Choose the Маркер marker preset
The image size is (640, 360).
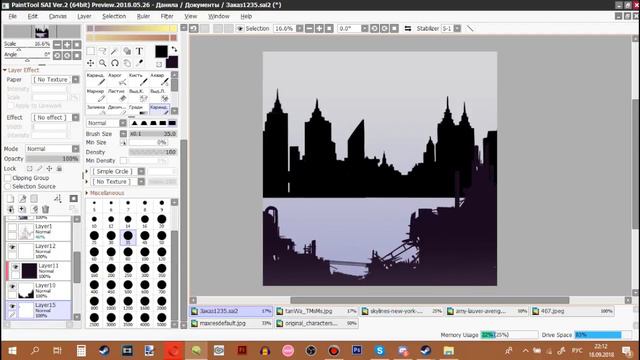(x=96, y=95)
